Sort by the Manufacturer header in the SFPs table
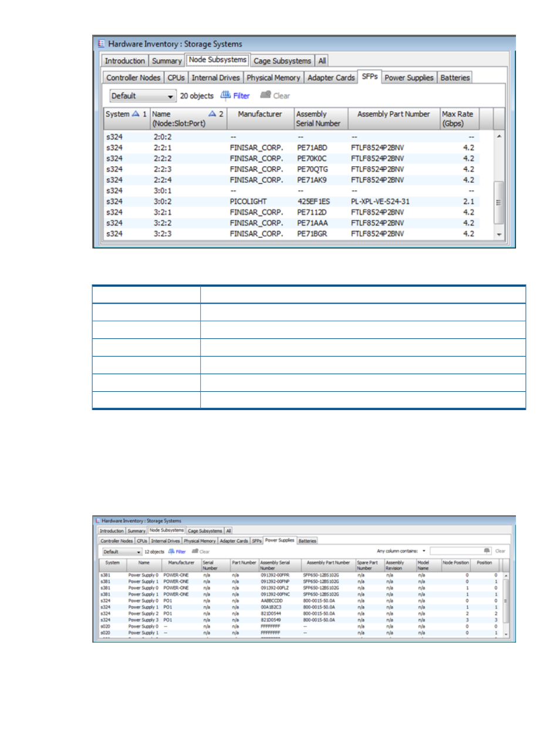The width and height of the screenshot is (560, 746). [260, 119]
